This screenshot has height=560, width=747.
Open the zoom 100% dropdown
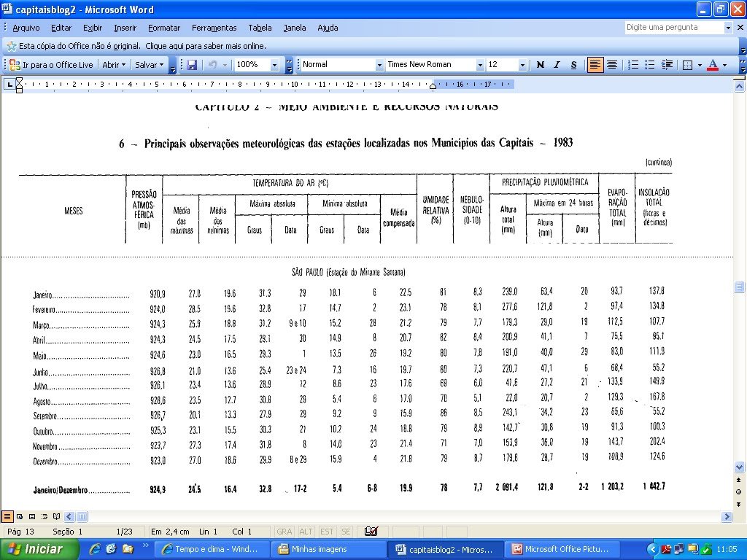tap(274, 65)
